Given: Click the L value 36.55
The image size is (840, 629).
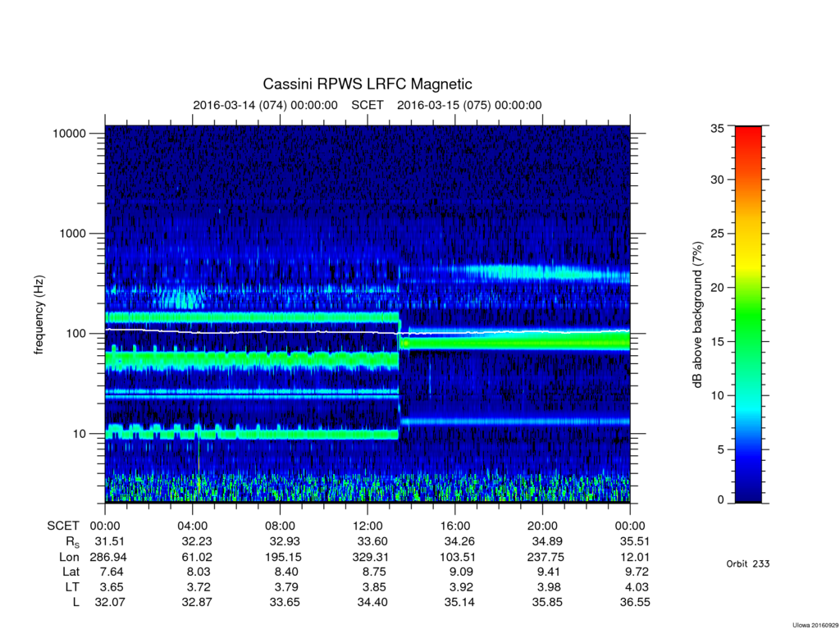Looking at the screenshot, I should coord(635,602).
